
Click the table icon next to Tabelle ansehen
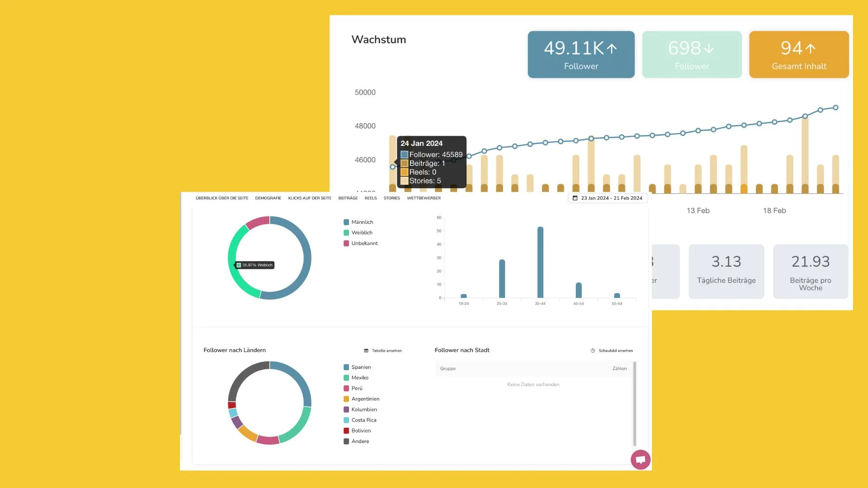click(366, 350)
